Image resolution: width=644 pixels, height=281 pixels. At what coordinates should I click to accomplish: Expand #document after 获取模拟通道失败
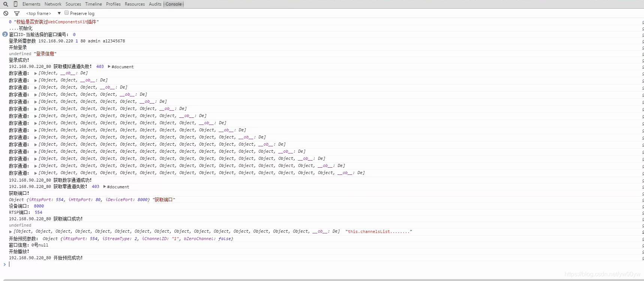tap(109, 66)
